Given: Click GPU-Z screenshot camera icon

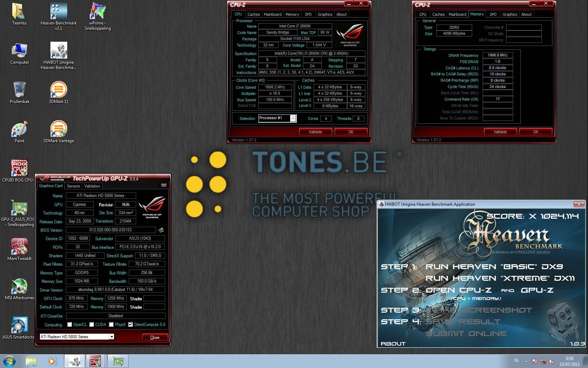Looking at the screenshot, I should [163, 185].
